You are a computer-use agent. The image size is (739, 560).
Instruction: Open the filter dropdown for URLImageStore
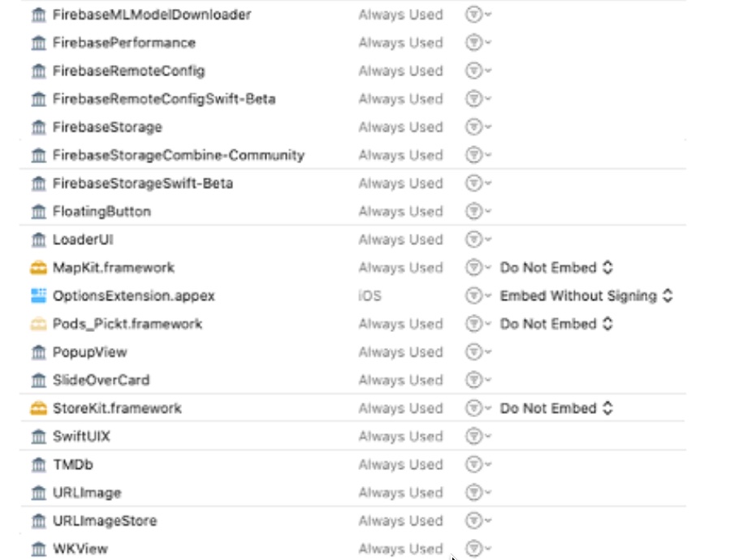(x=478, y=521)
